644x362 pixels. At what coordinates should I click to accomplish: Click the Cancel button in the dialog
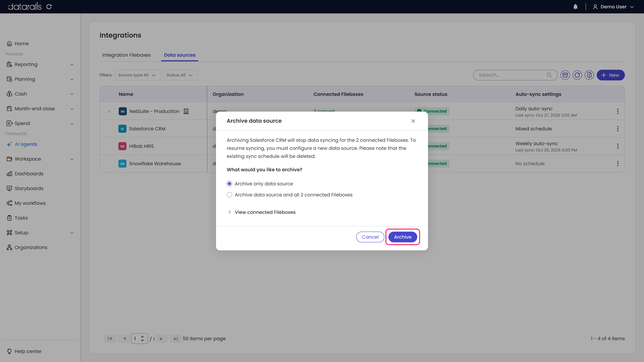pos(370,237)
